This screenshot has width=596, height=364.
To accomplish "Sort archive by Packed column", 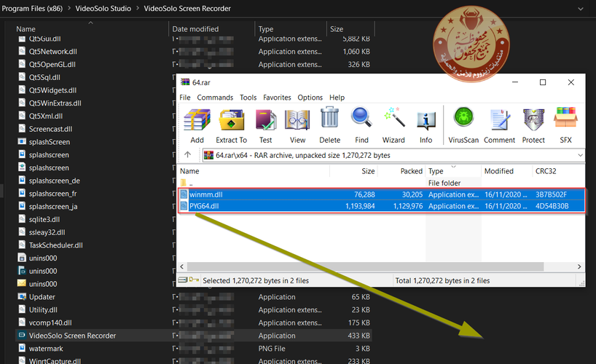I will coord(401,171).
